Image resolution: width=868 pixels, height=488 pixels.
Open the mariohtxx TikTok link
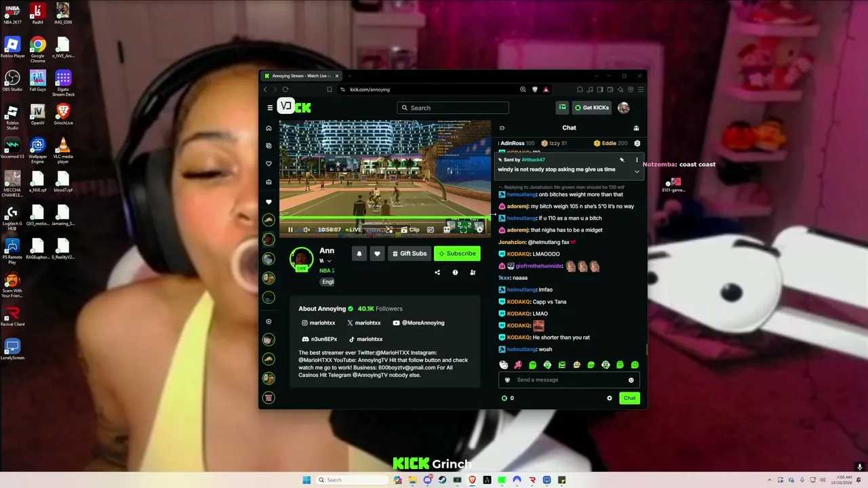[366, 339]
